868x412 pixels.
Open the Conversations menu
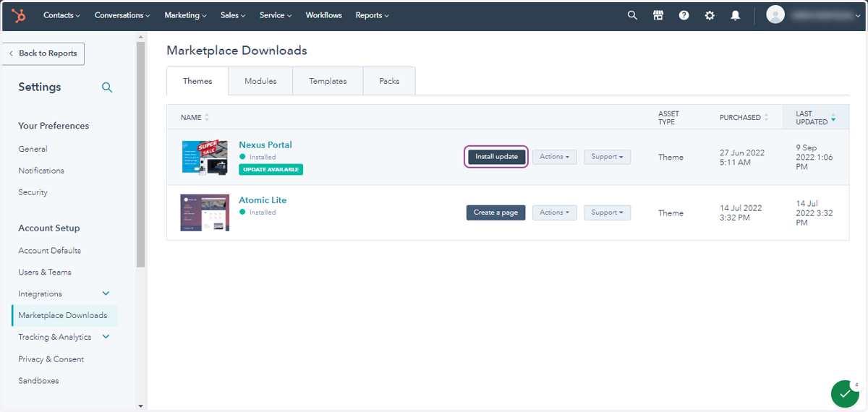pos(122,15)
